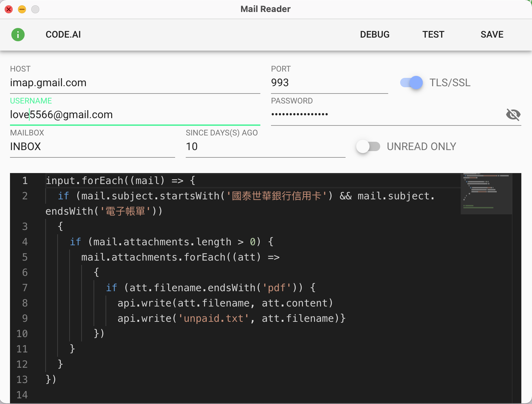Screen dimensions: 532x404
Task: Click the green info icon
Action: [18, 35]
